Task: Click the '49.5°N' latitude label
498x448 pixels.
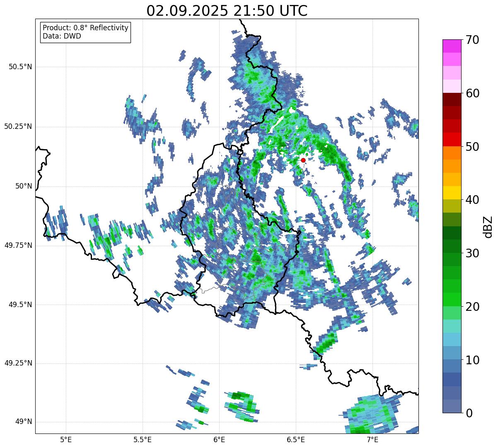Action: pos(21,305)
